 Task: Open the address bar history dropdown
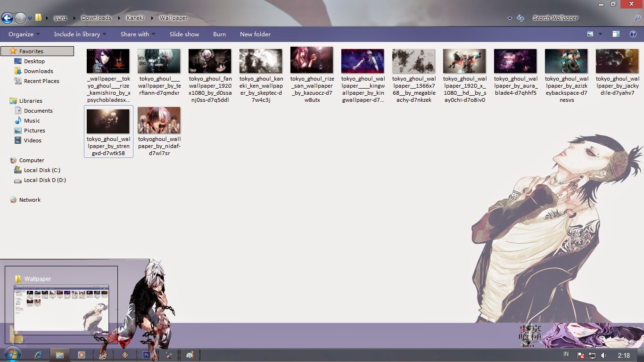(x=510, y=18)
